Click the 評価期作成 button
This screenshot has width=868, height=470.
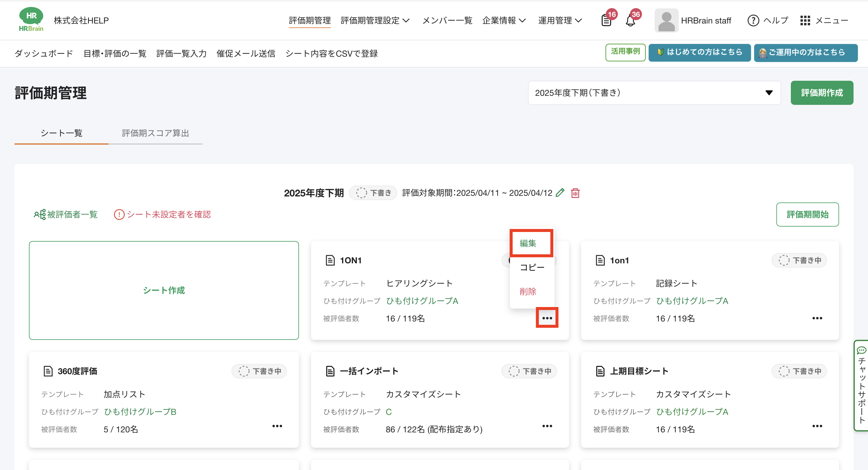(822, 93)
